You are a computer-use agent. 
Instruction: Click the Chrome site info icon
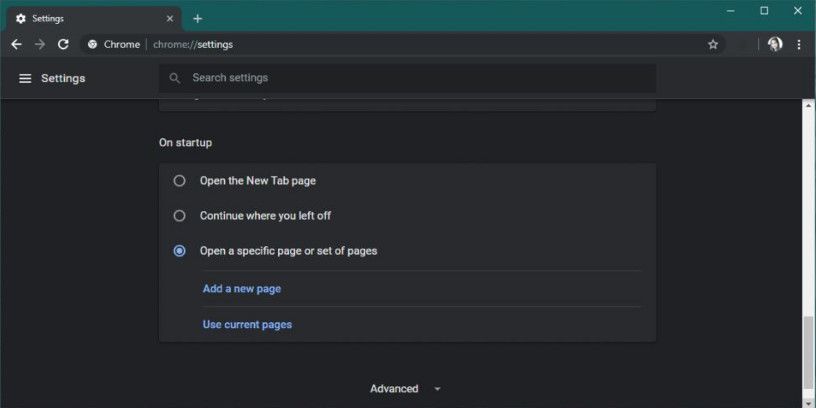(93, 44)
